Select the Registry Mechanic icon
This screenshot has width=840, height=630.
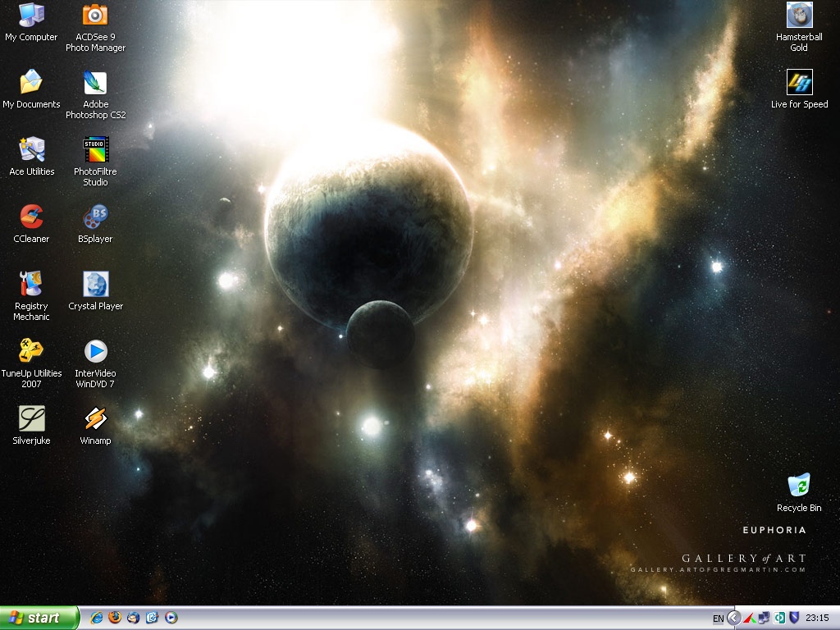point(31,284)
